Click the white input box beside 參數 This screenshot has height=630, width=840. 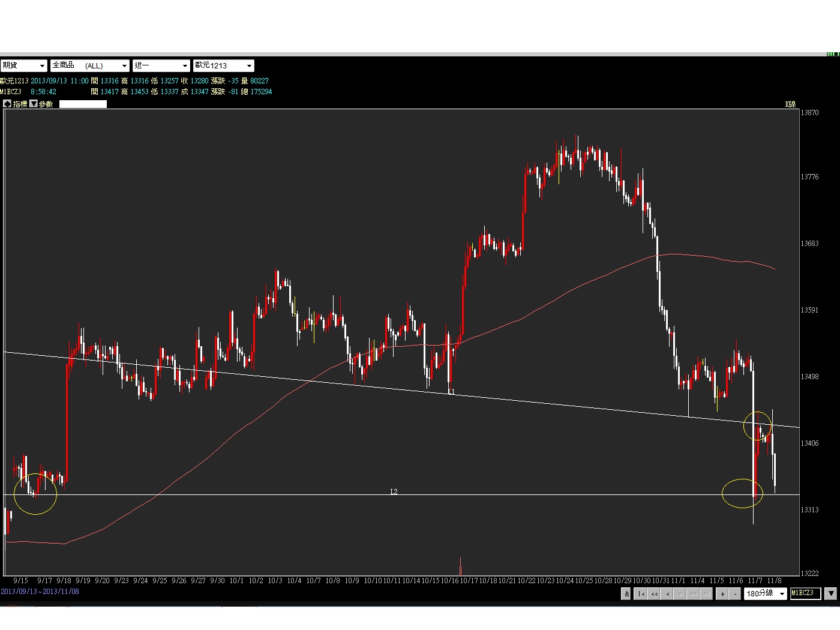tap(83, 104)
